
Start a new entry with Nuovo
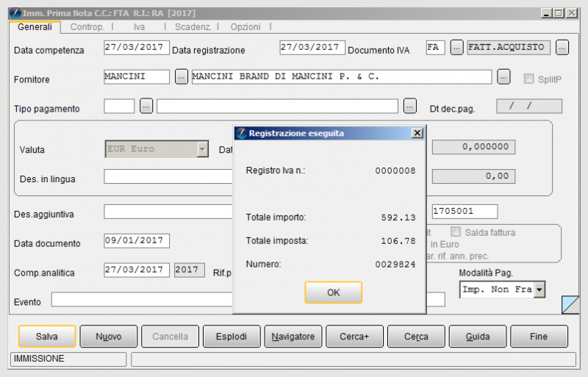point(108,336)
